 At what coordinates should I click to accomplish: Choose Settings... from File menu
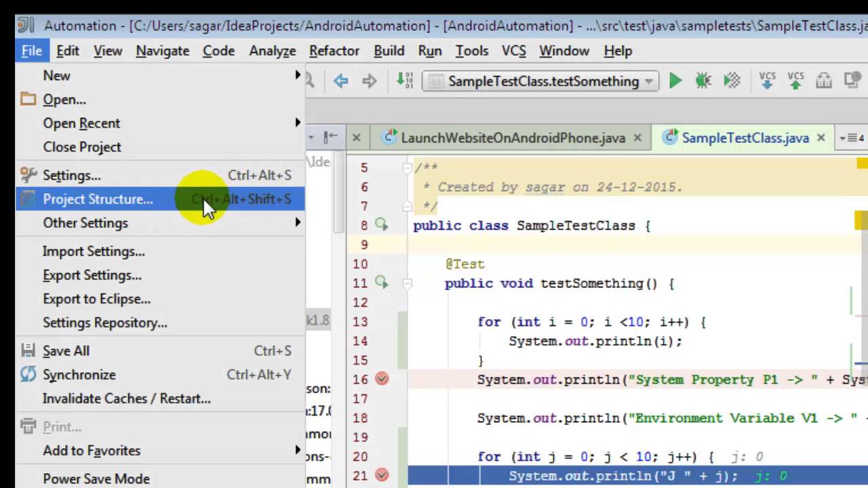pyautogui.click(x=160, y=175)
